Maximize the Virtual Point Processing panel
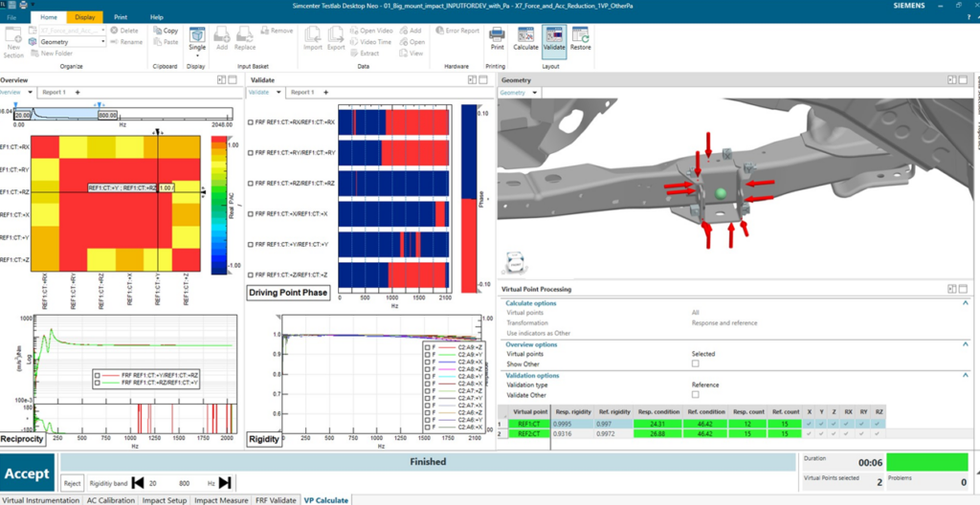 [952, 289]
